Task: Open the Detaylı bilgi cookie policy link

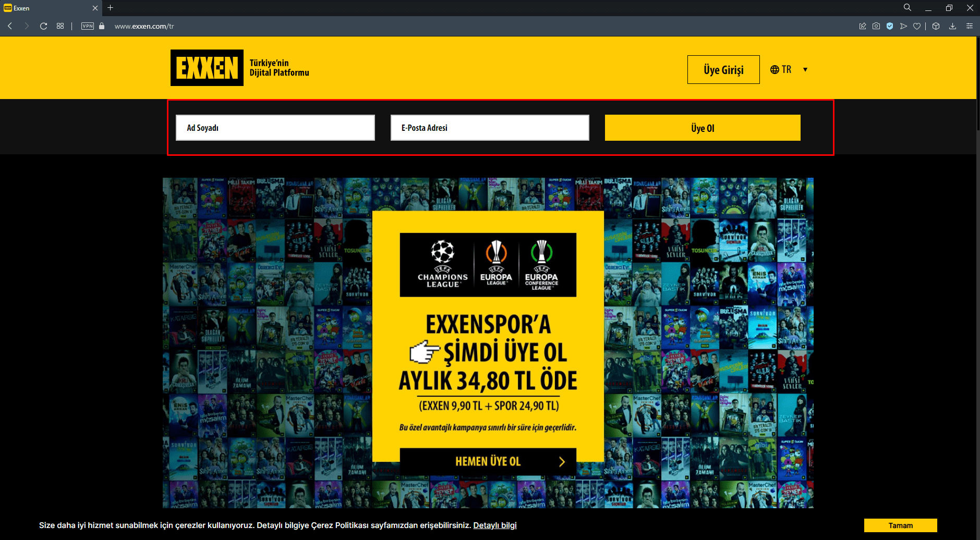Action: click(x=495, y=525)
